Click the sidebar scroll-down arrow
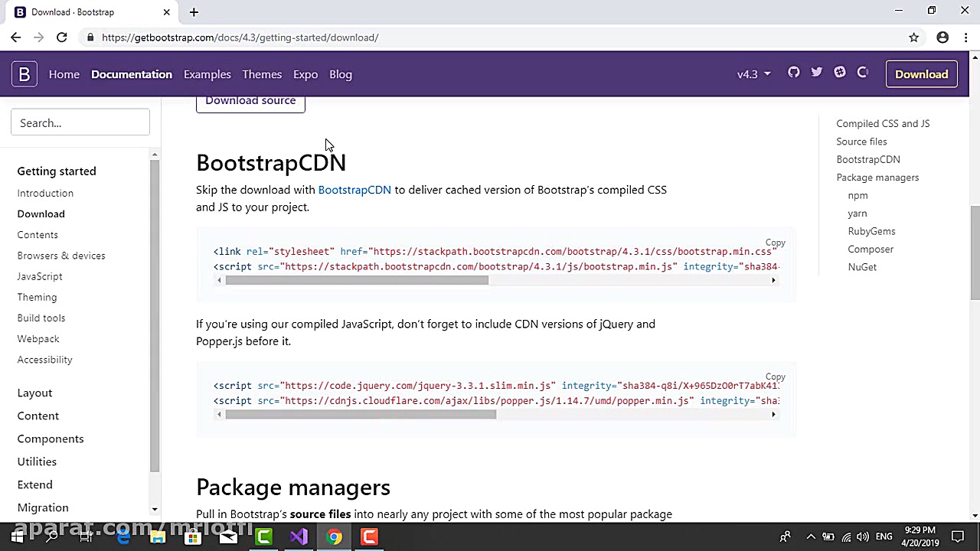The width and height of the screenshot is (980, 551). coord(155,510)
